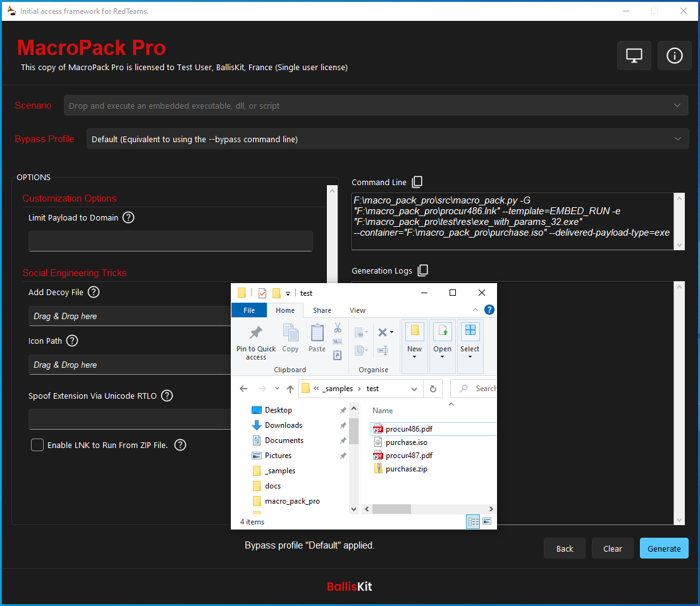
Task: Open Documents in Explorer navigation pane
Action: click(x=284, y=440)
